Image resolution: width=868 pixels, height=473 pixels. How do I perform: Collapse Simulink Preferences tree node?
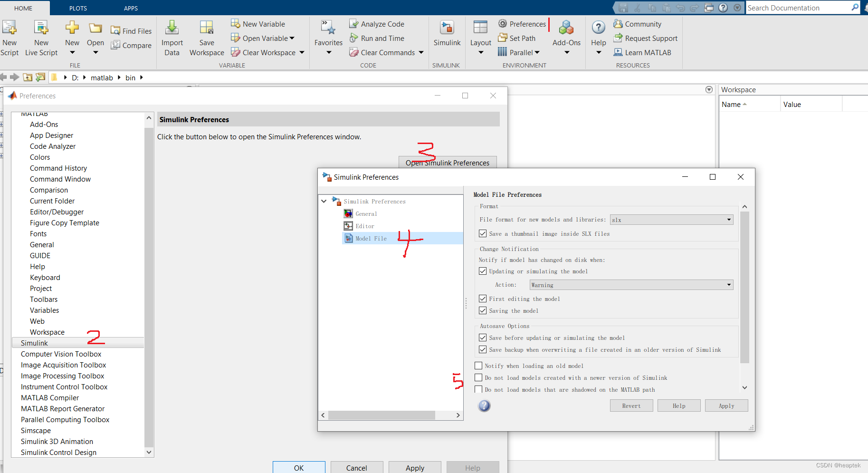click(x=324, y=201)
